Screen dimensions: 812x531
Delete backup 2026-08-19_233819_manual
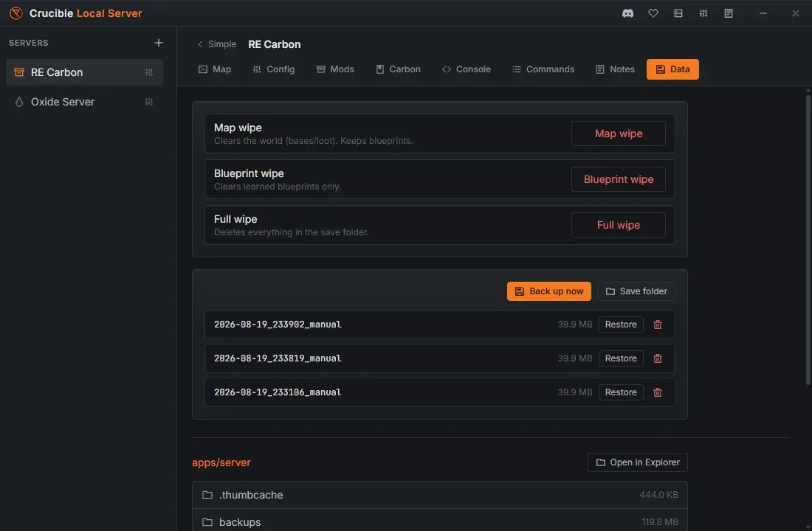658,358
